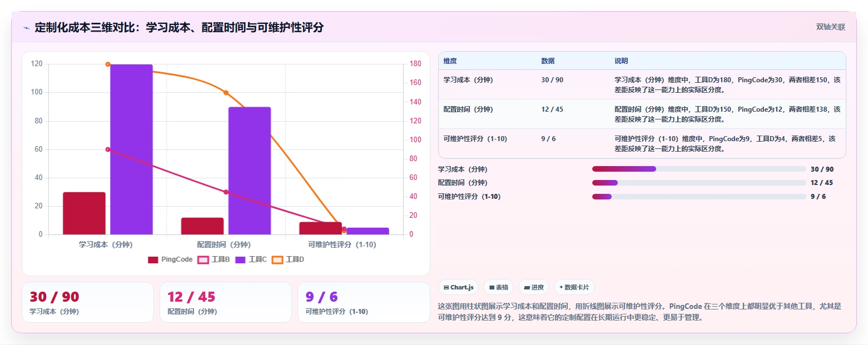
Task: Click the card title 定制化成本三维对比
Action: tap(179, 28)
